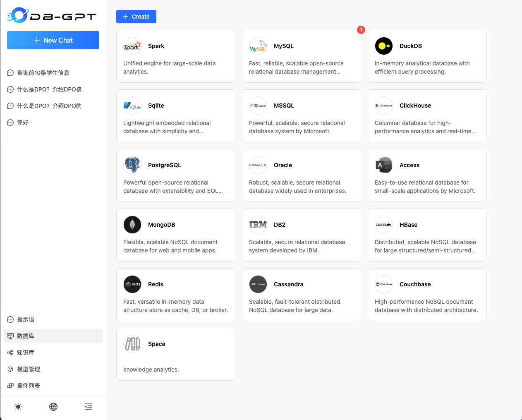
Task: Click chat icon next to 你好
Action: coord(10,122)
